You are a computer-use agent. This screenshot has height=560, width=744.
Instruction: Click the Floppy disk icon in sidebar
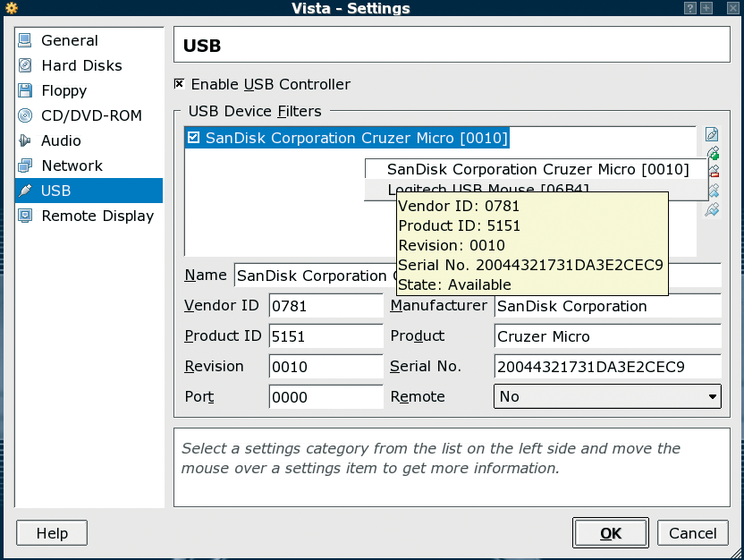pyautogui.click(x=25, y=90)
